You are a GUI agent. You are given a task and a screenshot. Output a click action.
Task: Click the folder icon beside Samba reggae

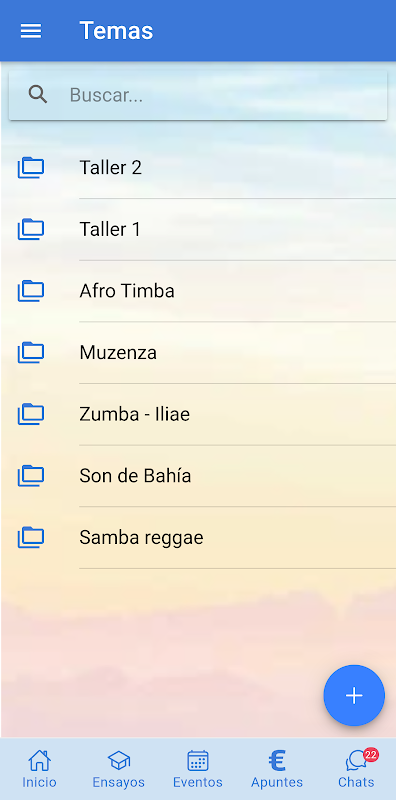point(31,537)
